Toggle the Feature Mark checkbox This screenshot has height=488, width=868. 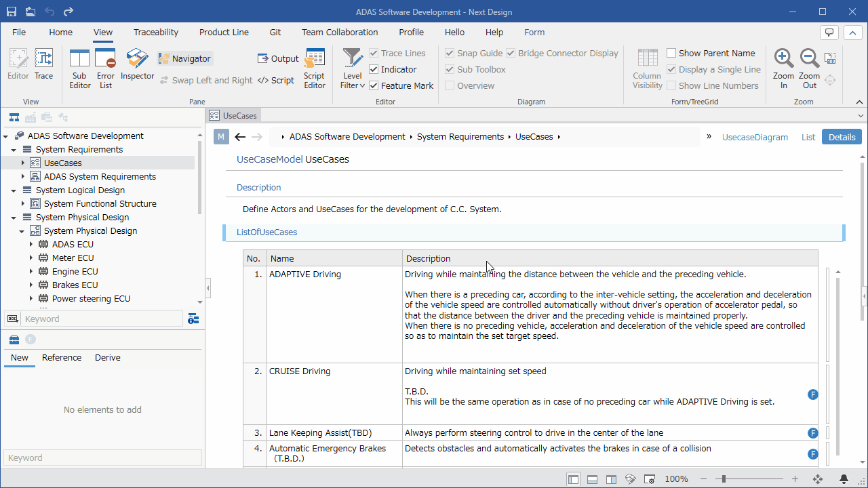(374, 85)
